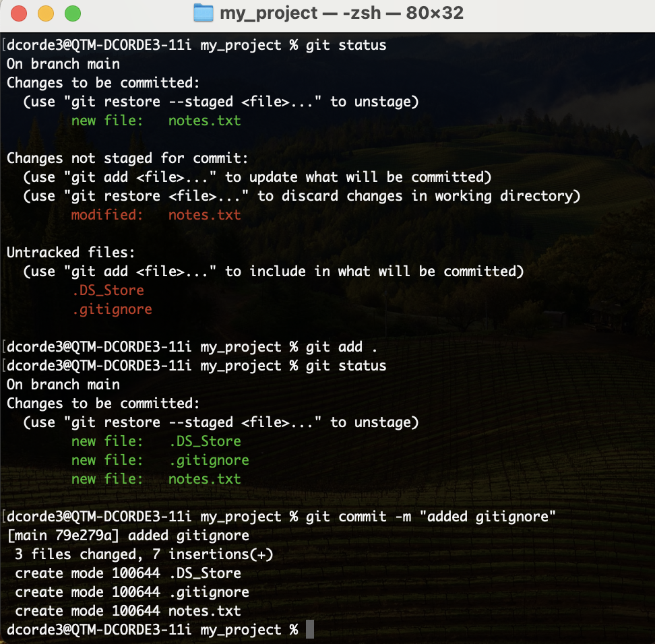Minimize the terminal with yellow button
Image resolution: width=655 pixels, height=644 pixels.
(x=45, y=13)
